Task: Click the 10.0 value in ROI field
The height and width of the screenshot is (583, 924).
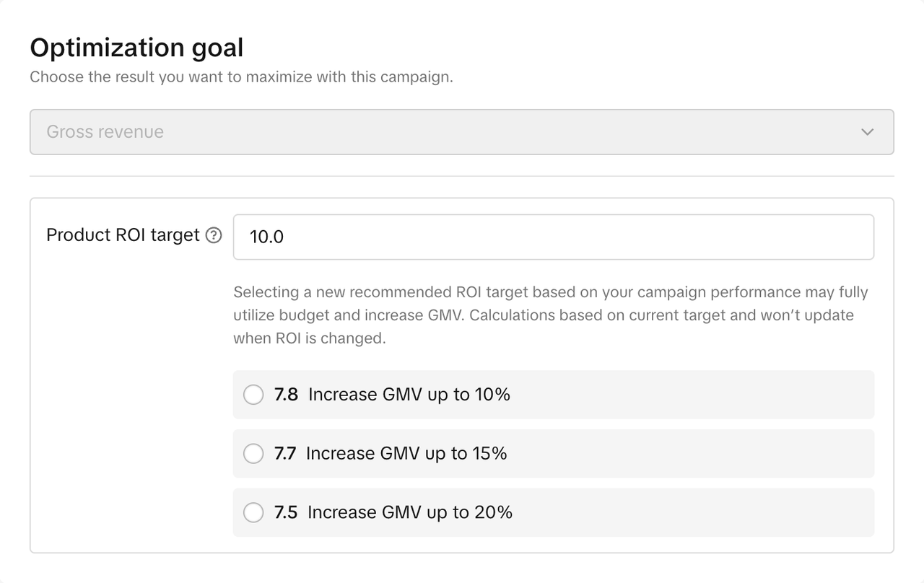Action: pos(267,237)
